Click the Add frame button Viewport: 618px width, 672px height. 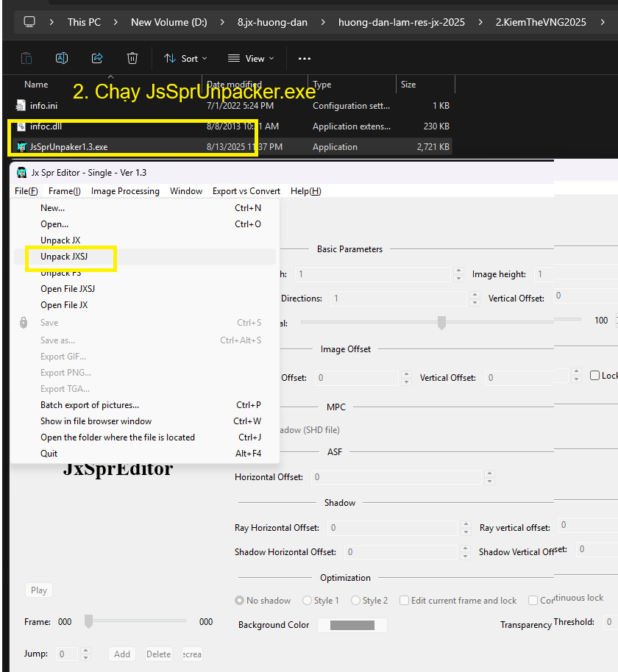pyautogui.click(x=122, y=654)
